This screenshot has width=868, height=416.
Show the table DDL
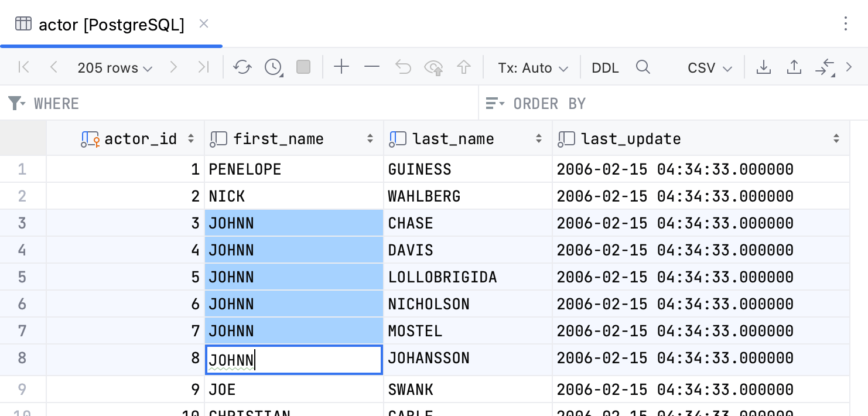(604, 67)
